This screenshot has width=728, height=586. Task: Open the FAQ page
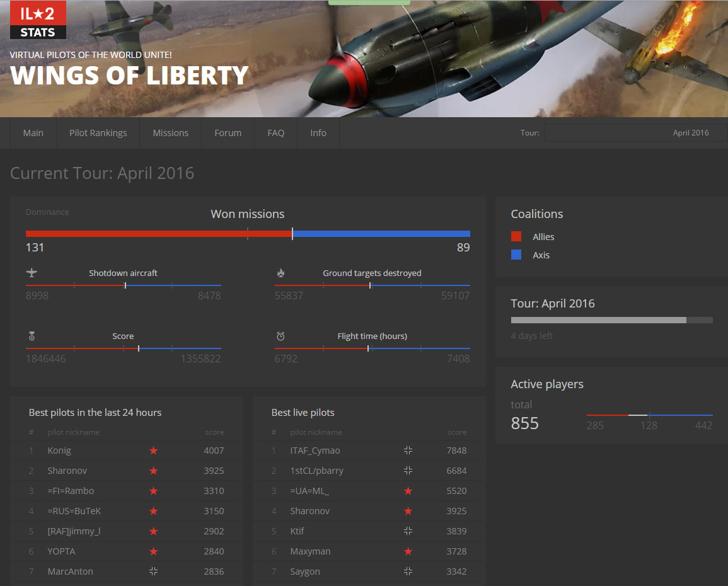point(275,133)
